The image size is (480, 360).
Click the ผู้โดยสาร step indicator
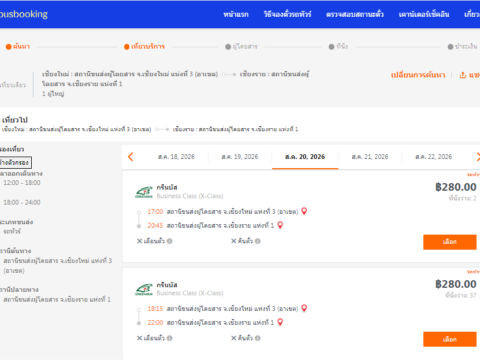click(241, 47)
